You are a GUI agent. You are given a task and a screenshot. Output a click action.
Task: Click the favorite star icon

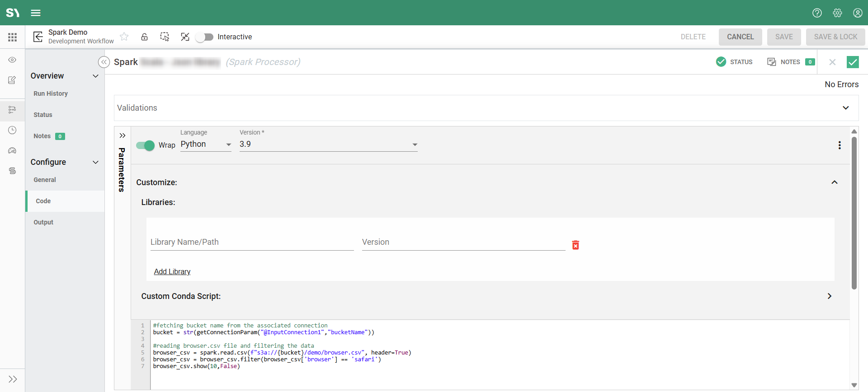click(124, 37)
